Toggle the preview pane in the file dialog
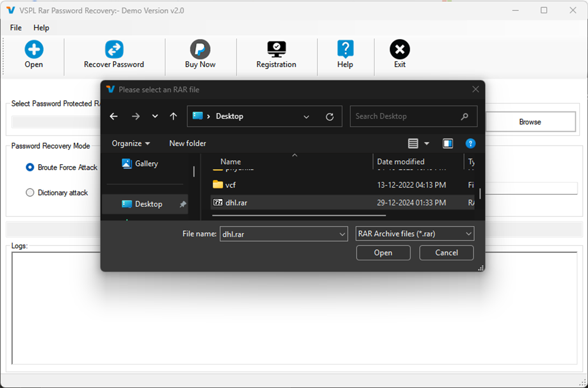This screenshot has width=588, height=388. click(x=448, y=143)
